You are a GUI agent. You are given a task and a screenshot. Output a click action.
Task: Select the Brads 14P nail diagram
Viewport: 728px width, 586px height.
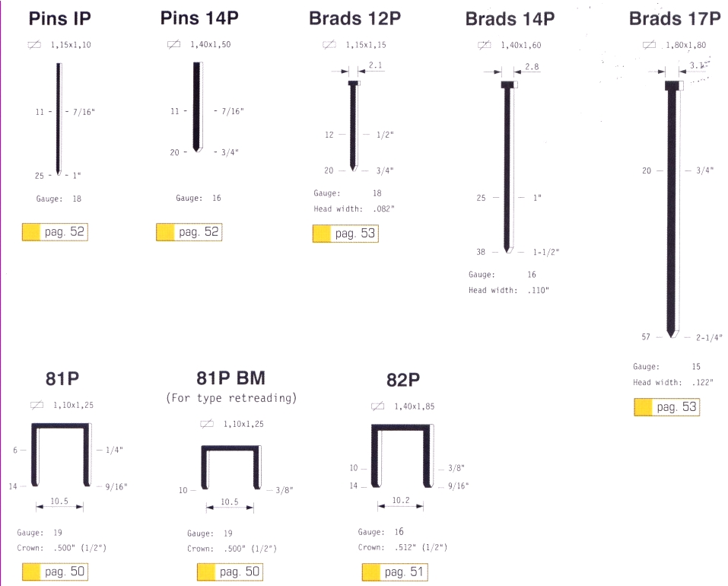[x=507, y=167]
